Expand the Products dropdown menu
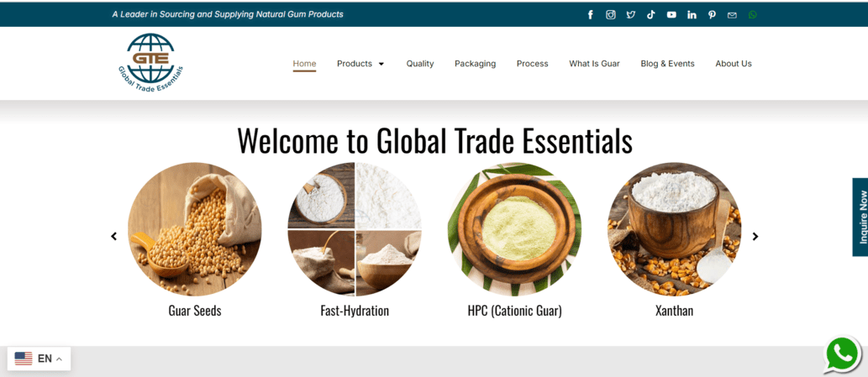The height and width of the screenshot is (377, 868). 360,64
